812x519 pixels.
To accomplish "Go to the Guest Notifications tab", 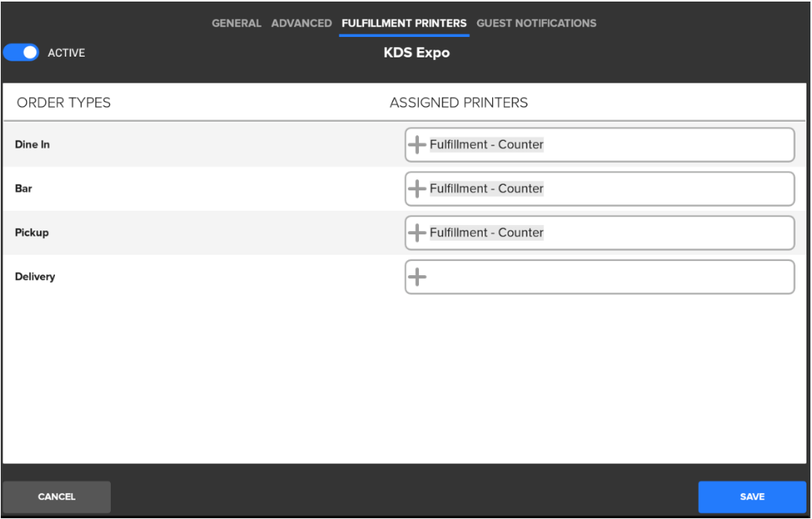I will click(x=536, y=23).
